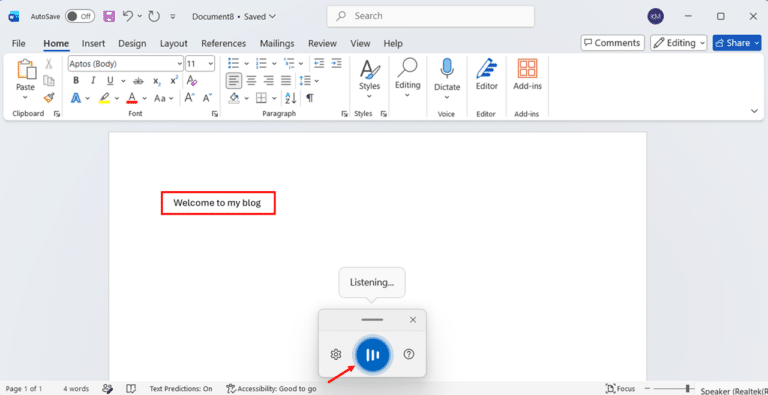This screenshot has width=768, height=395.
Task: Open the font size dropdown
Action: (x=211, y=64)
